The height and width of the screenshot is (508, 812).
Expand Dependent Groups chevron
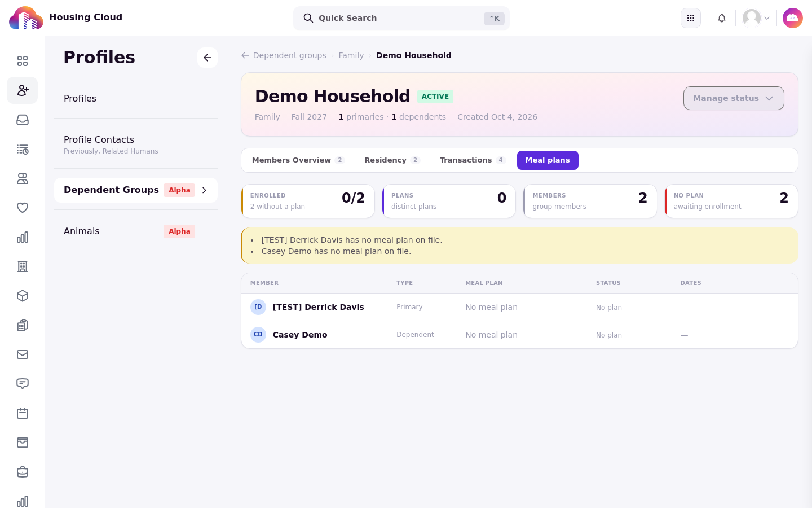click(204, 190)
